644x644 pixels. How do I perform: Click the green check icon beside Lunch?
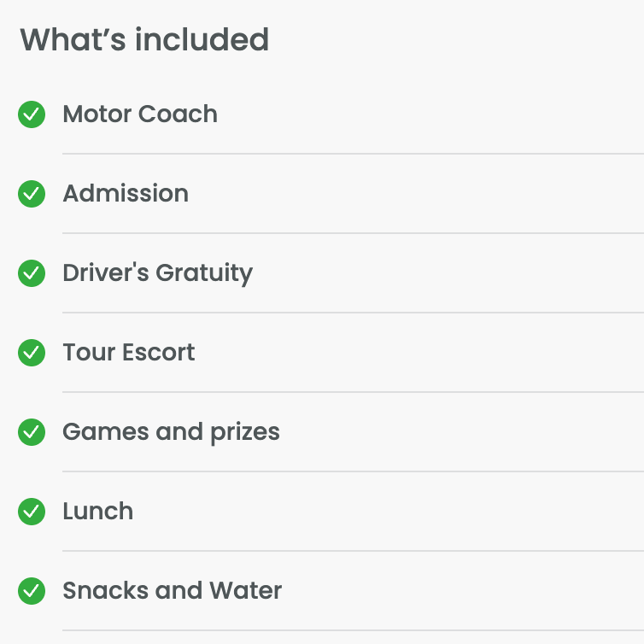point(32,512)
